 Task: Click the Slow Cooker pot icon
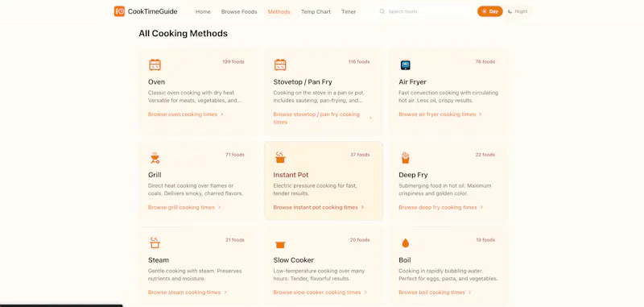280,245
